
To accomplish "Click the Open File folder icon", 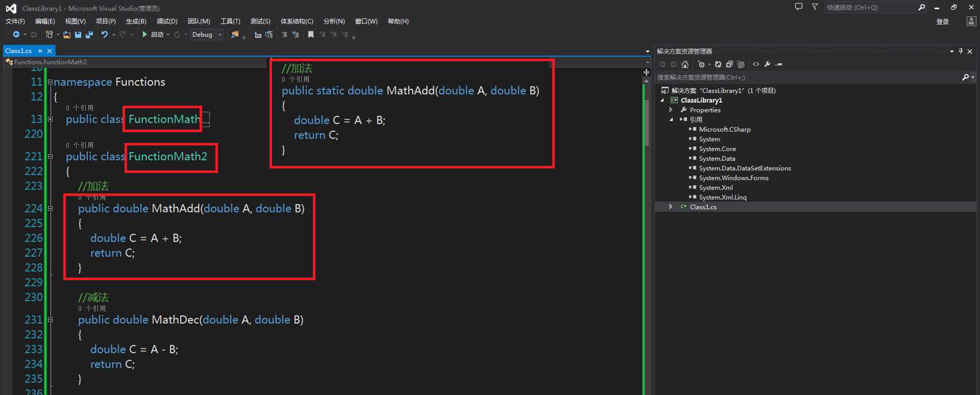I will pyautogui.click(x=67, y=35).
